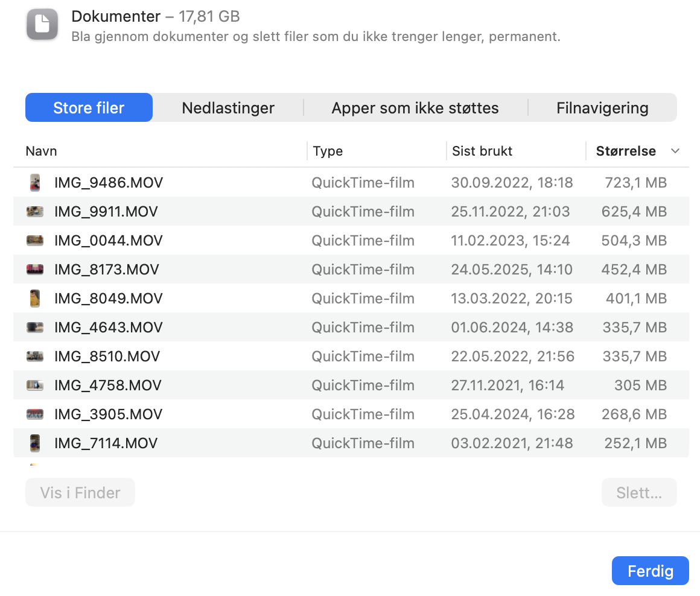Screen dimensions: 700x596
Task: Select the file name IMG_3905.MOV
Action: pos(108,414)
